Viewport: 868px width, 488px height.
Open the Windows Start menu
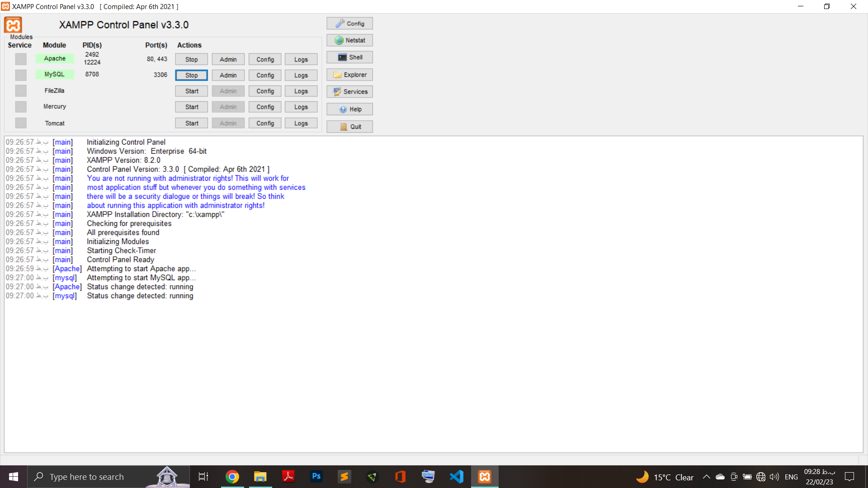pyautogui.click(x=14, y=477)
